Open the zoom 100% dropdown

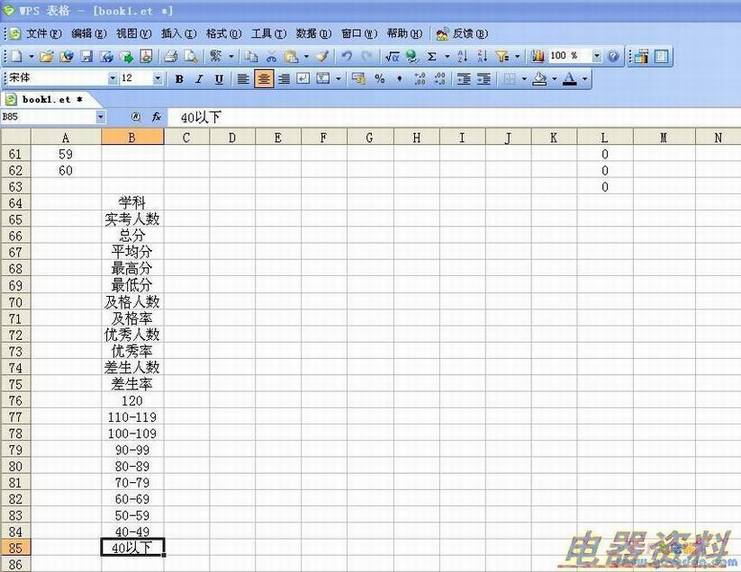point(597,57)
